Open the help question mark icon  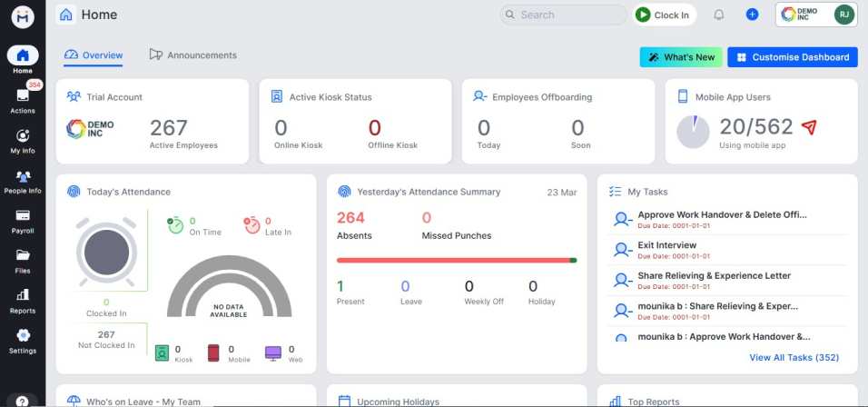(22, 401)
